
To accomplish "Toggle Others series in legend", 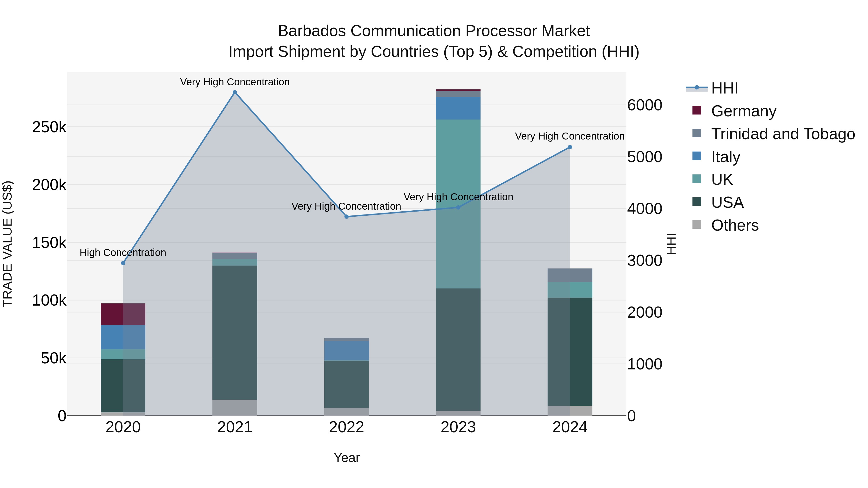I will pos(725,225).
